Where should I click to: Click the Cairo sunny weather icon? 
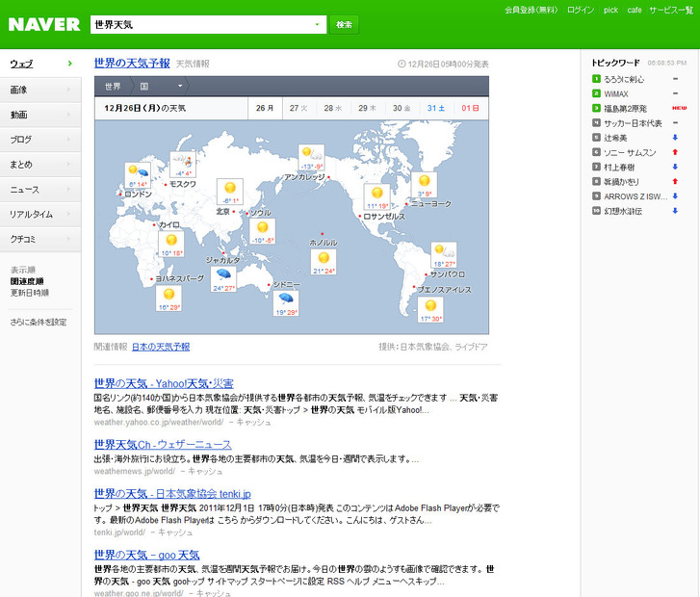(x=171, y=244)
